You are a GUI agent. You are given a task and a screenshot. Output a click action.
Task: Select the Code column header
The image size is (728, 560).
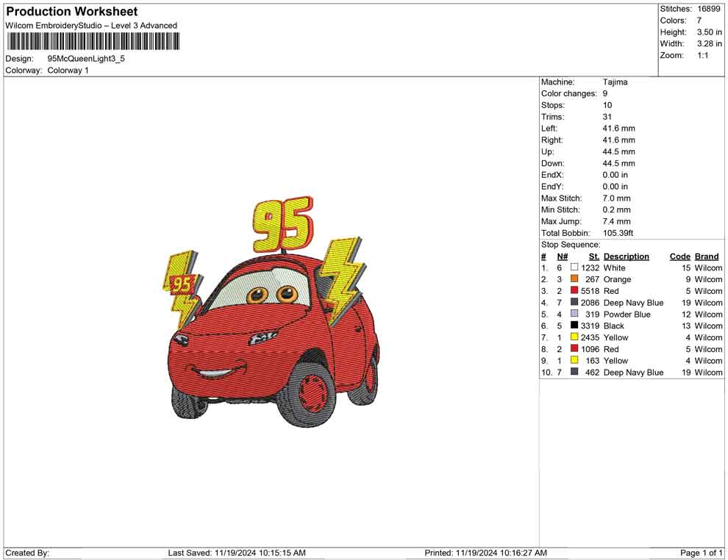[x=679, y=256]
